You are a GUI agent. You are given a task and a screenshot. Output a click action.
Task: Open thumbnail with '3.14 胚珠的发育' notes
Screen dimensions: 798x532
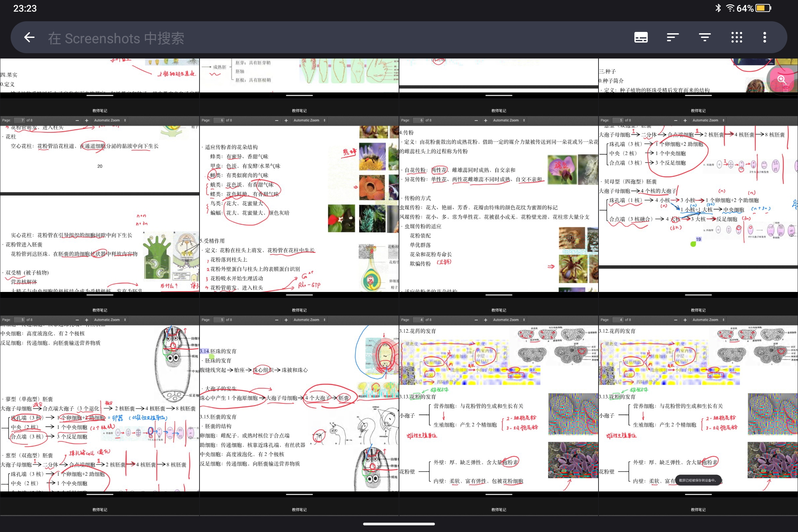pyautogui.click(x=299, y=398)
